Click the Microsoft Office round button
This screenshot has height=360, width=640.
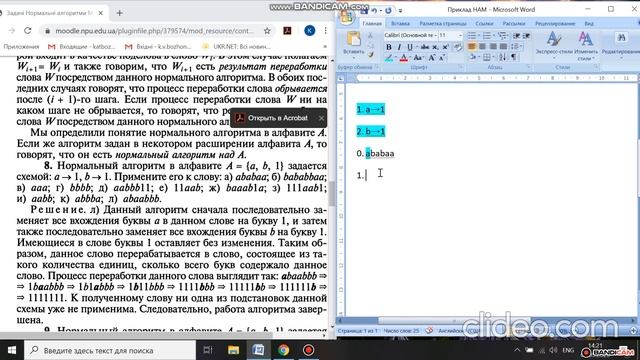pyautogui.click(x=346, y=17)
